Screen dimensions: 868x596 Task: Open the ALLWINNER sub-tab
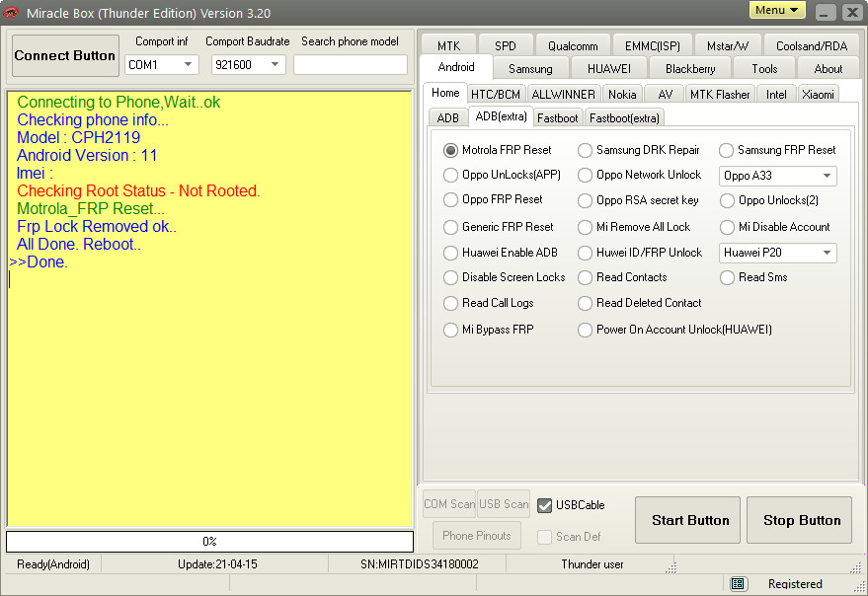coord(564,95)
